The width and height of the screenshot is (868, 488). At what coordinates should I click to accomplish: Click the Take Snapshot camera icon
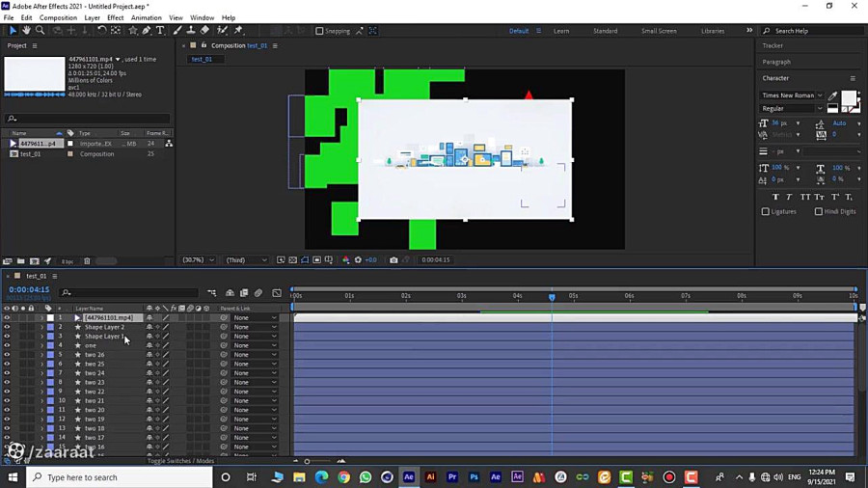pyautogui.click(x=393, y=260)
